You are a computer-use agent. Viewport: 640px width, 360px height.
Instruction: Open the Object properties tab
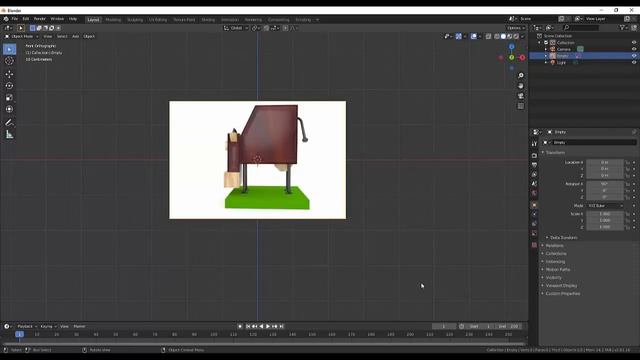534,205
